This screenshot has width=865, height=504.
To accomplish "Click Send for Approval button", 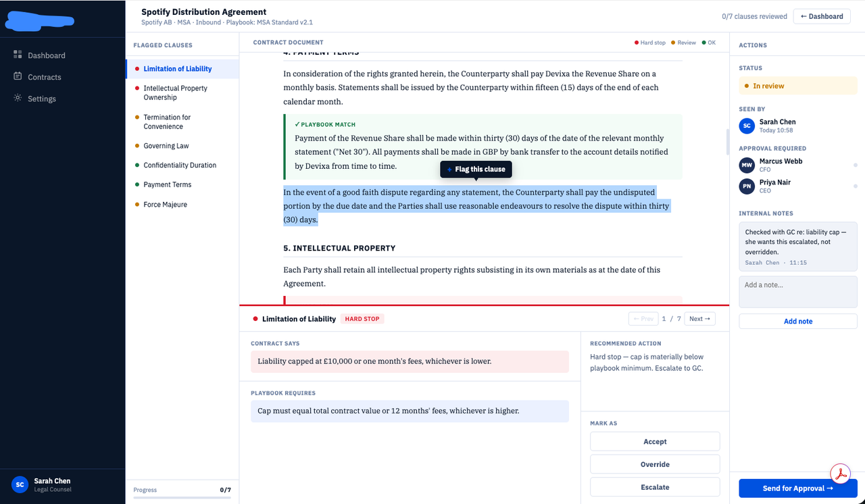I will (x=798, y=488).
